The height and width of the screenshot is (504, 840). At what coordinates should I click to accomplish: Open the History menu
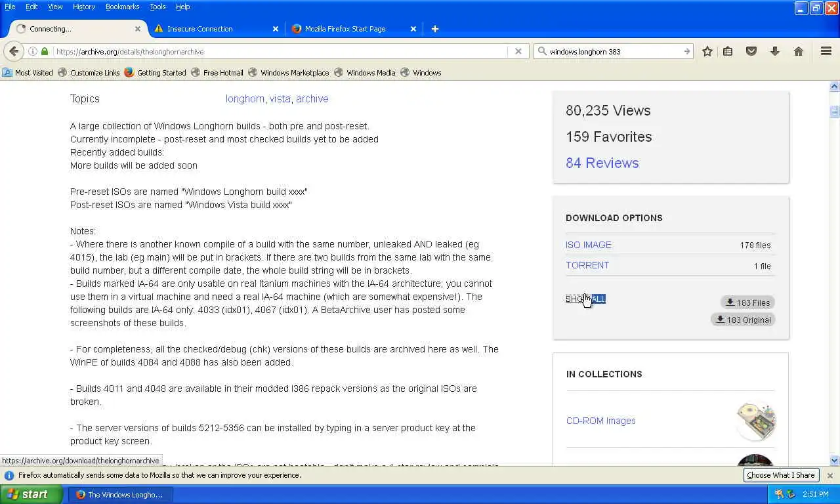[x=84, y=7]
